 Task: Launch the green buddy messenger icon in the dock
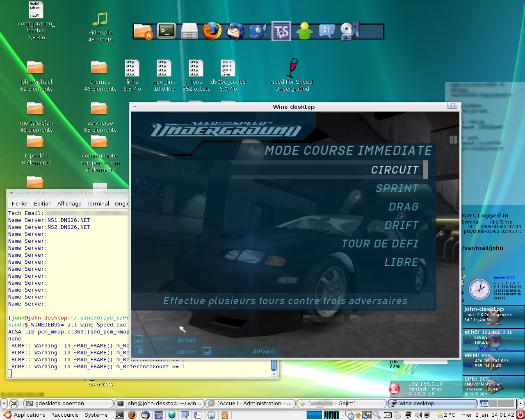[304, 31]
